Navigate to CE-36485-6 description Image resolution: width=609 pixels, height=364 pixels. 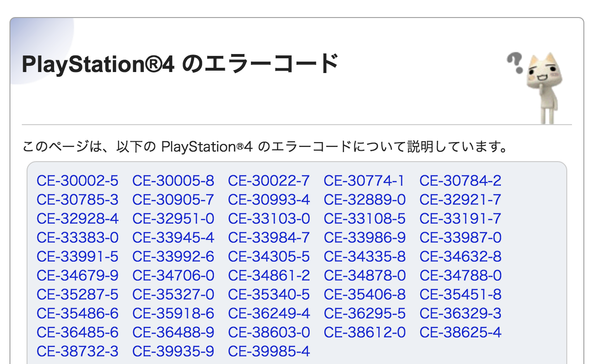tap(77, 332)
